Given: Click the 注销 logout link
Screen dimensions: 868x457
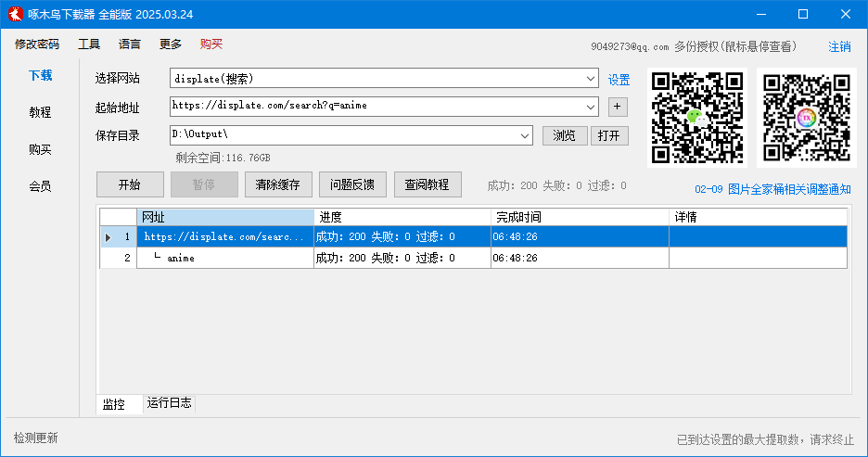Looking at the screenshot, I should pos(839,47).
